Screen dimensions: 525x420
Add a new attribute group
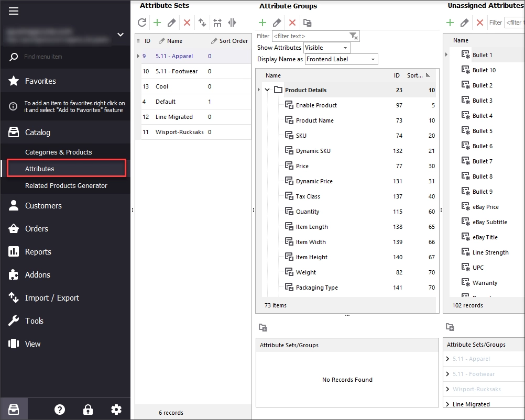point(262,23)
